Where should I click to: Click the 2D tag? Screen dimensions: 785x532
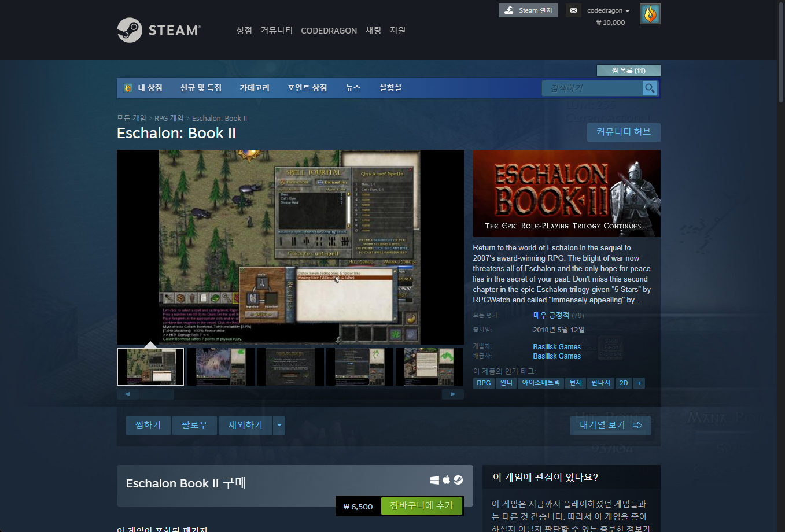click(624, 383)
